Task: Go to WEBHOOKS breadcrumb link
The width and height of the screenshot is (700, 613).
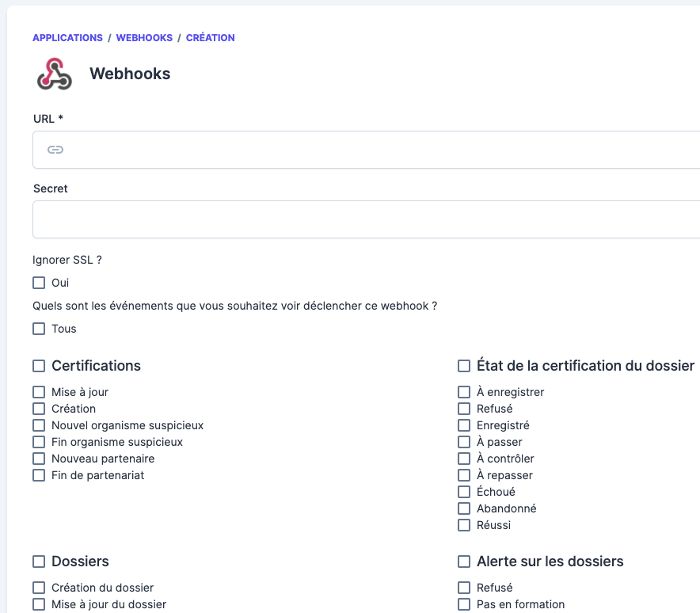Action: [144, 38]
